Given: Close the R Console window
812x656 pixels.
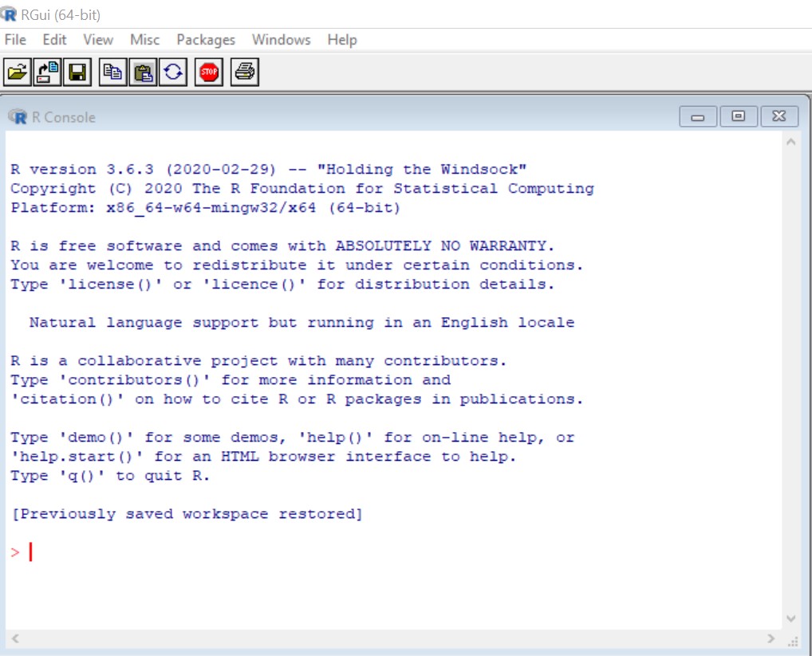Looking at the screenshot, I should click(779, 116).
